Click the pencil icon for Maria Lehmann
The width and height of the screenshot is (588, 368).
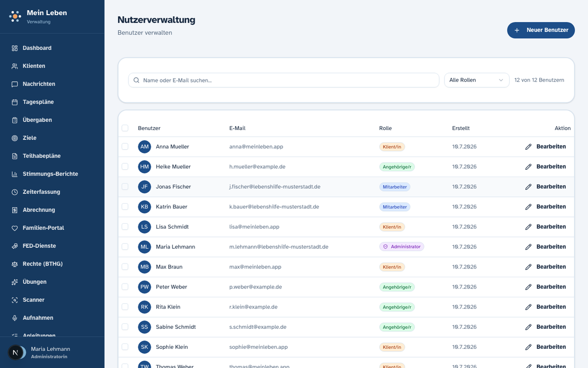528,247
